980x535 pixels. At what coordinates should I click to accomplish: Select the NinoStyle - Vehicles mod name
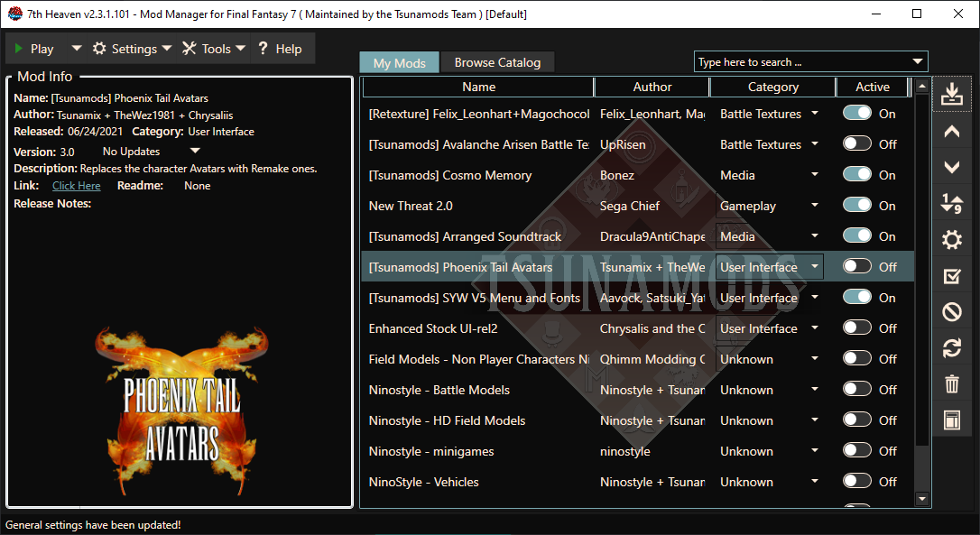(424, 482)
